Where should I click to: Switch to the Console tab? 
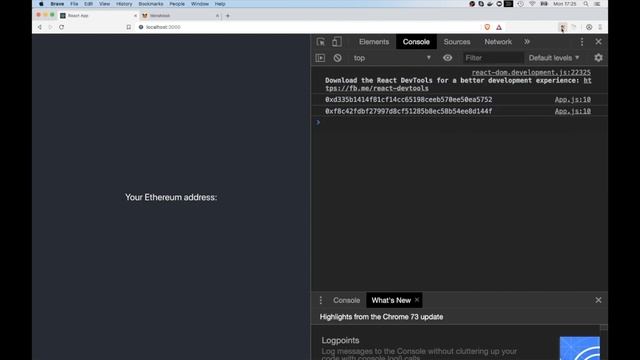(416, 42)
